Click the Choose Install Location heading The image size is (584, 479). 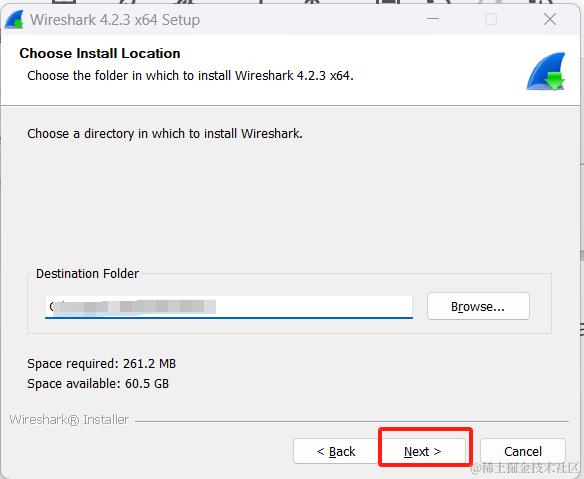point(100,53)
